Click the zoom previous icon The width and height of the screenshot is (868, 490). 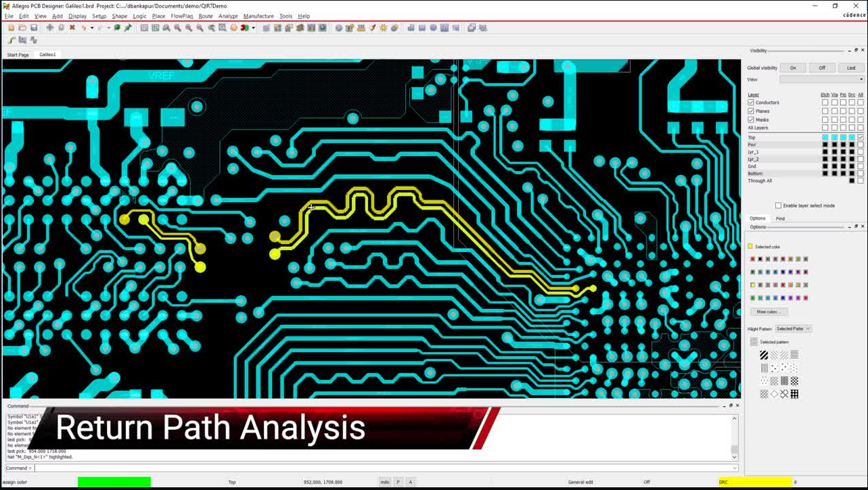click(x=211, y=28)
